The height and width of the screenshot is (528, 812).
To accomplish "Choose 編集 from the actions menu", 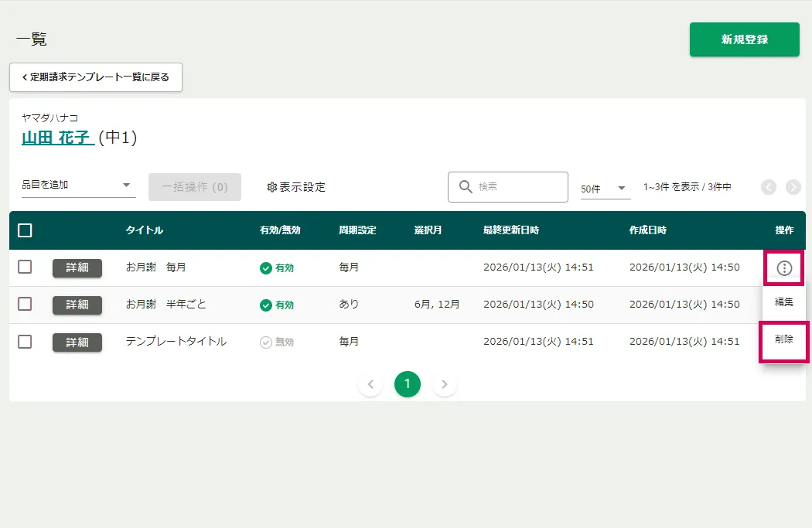I will click(783, 302).
